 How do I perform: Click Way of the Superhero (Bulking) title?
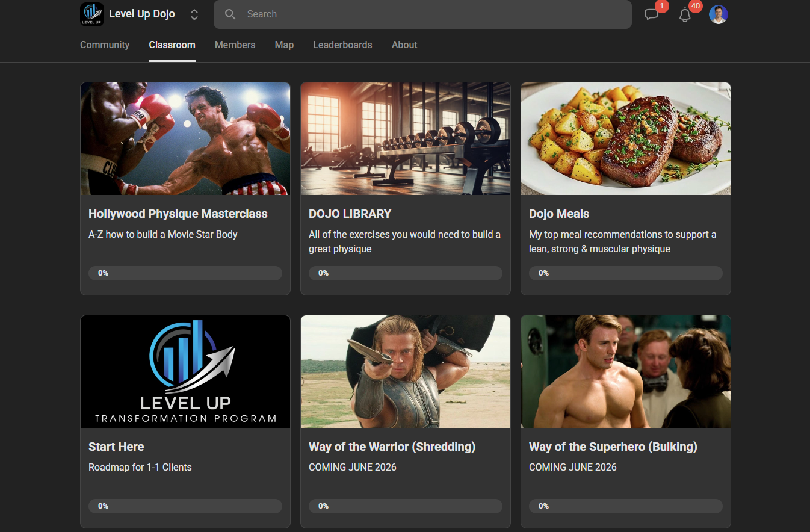tap(613, 447)
